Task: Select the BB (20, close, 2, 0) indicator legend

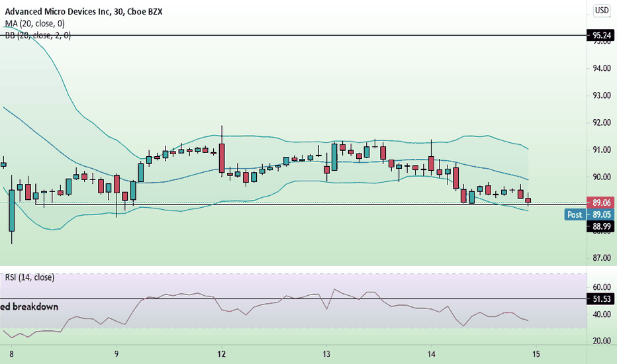Action: [x=38, y=36]
